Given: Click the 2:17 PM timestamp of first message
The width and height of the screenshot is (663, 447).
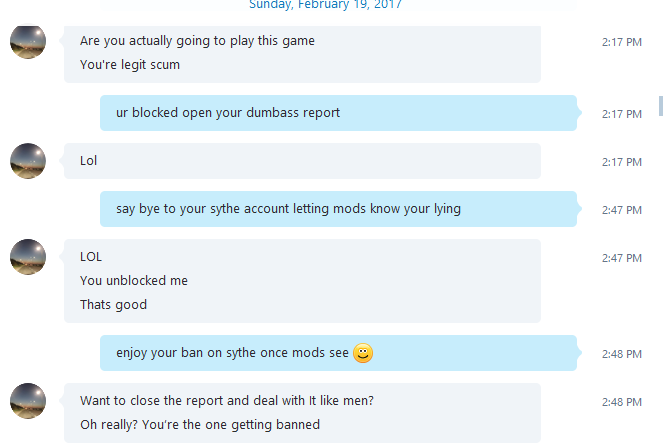Looking at the screenshot, I should pyautogui.click(x=622, y=42).
